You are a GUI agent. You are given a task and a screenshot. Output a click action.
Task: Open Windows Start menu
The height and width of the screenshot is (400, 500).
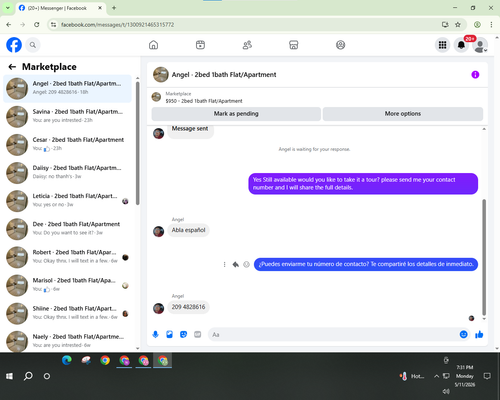pyautogui.click(x=9, y=376)
